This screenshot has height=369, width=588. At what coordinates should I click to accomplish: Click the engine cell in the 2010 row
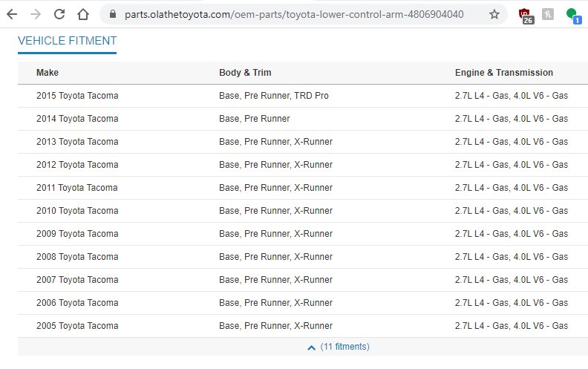click(x=512, y=211)
